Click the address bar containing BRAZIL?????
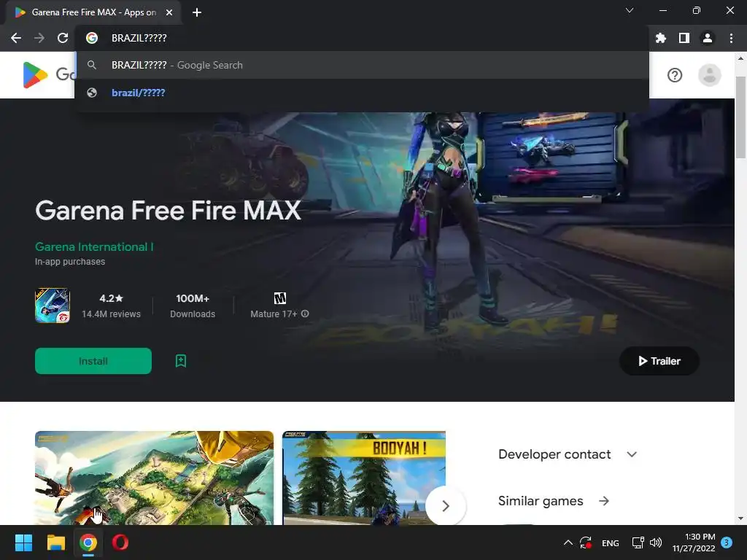 pos(362,38)
